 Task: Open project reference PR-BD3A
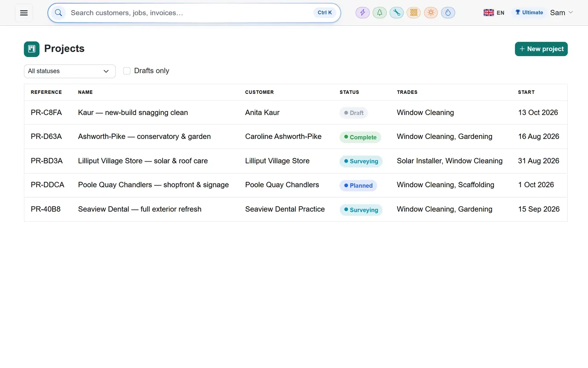click(x=47, y=161)
